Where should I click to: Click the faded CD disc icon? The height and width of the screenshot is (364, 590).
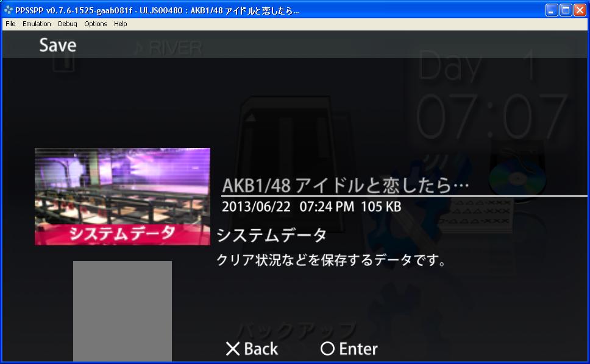tap(518, 172)
